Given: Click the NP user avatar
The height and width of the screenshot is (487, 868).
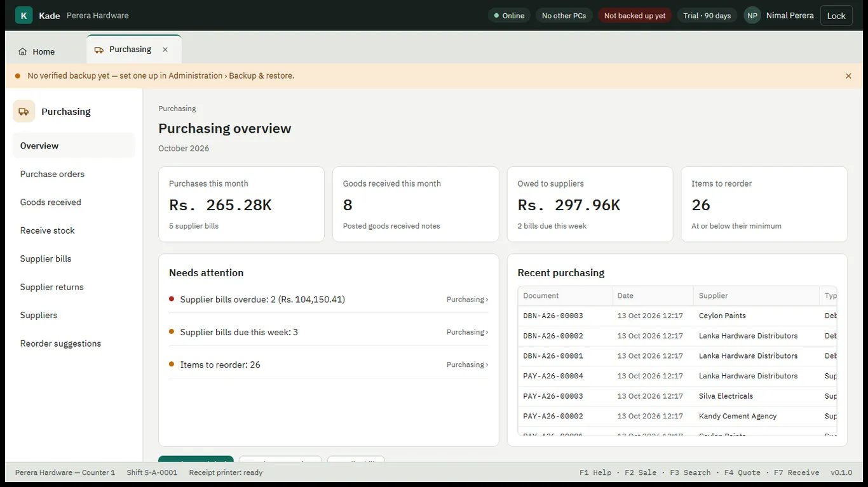Looking at the screenshot, I should pos(752,16).
